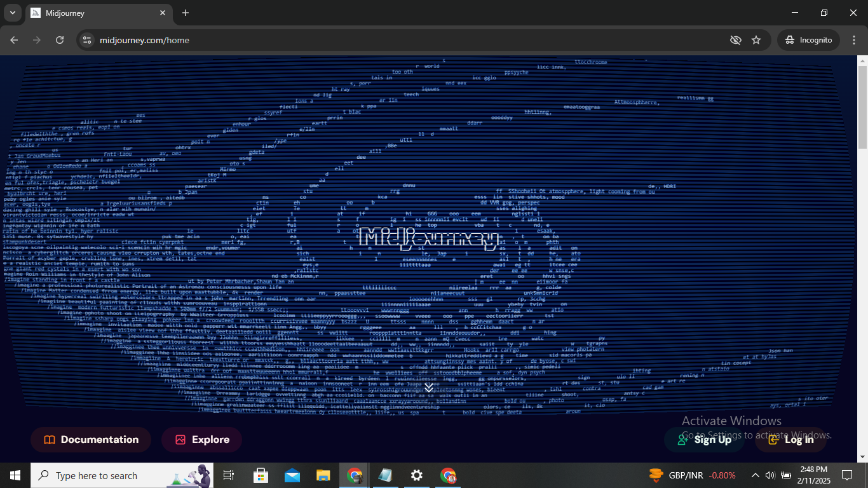Go forward with the forward arrow
Image resolution: width=868 pixels, height=488 pixels.
point(37,40)
